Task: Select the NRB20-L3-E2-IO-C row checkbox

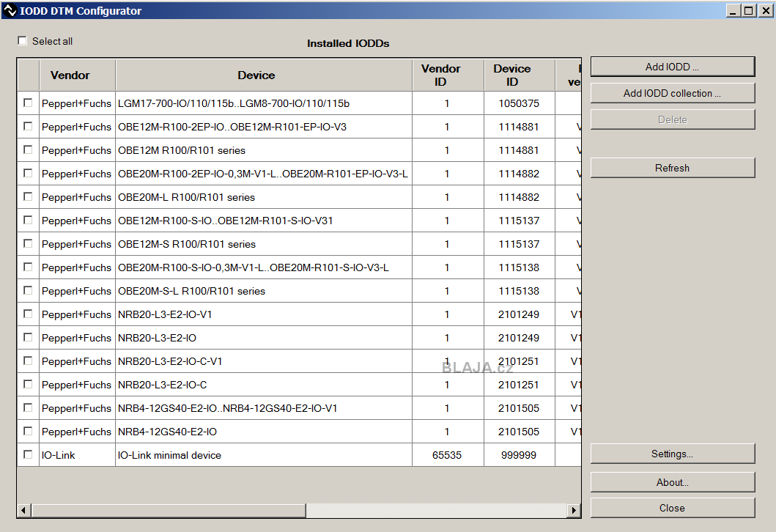Action: tap(28, 384)
